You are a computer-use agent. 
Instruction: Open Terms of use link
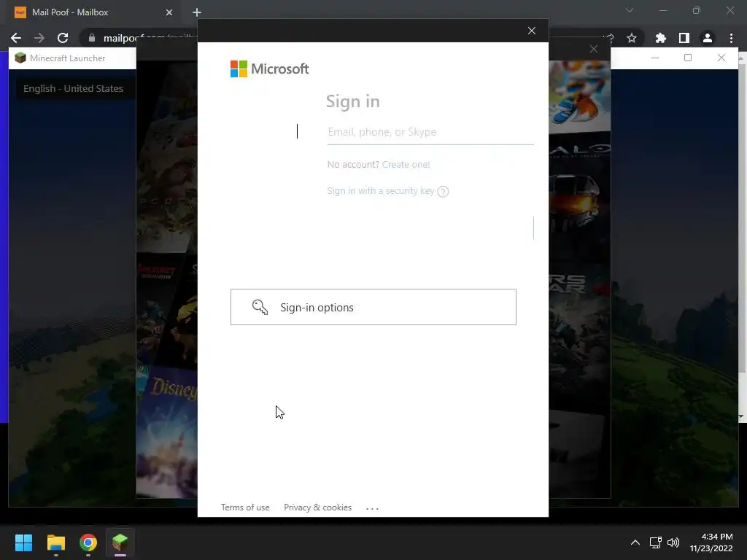245,507
